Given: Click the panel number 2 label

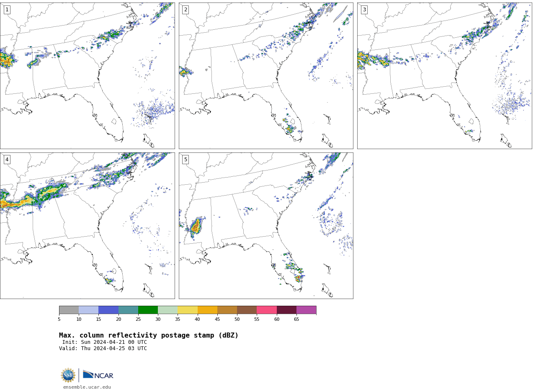Looking at the screenshot, I should click(x=186, y=10).
